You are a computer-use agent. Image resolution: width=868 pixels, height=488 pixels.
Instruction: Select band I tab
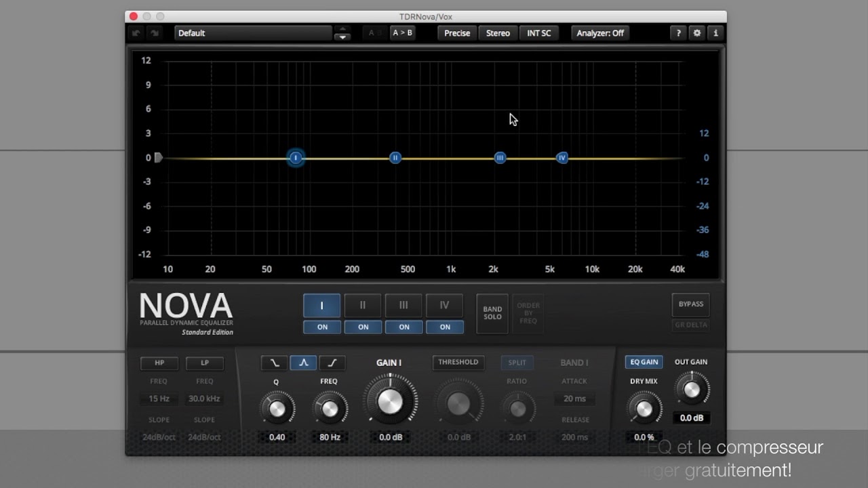(322, 306)
